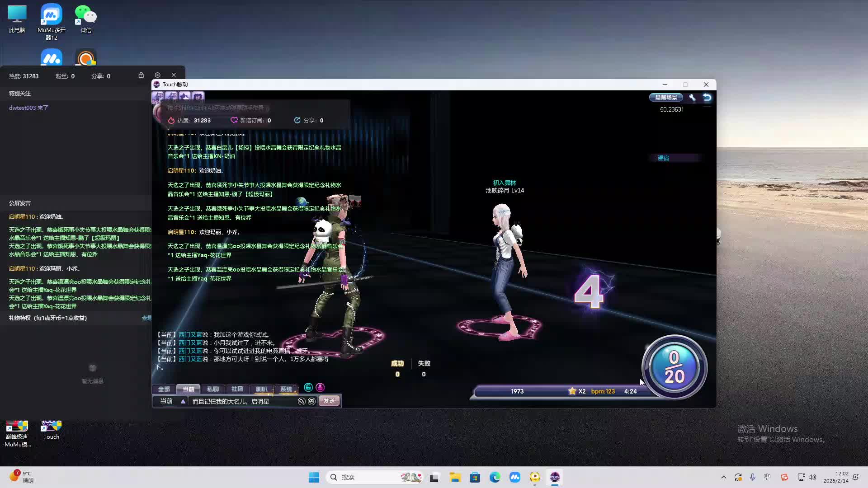Open the wrench settings icon in game
Image resolution: width=868 pixels, height=488 pixels.
692,98
